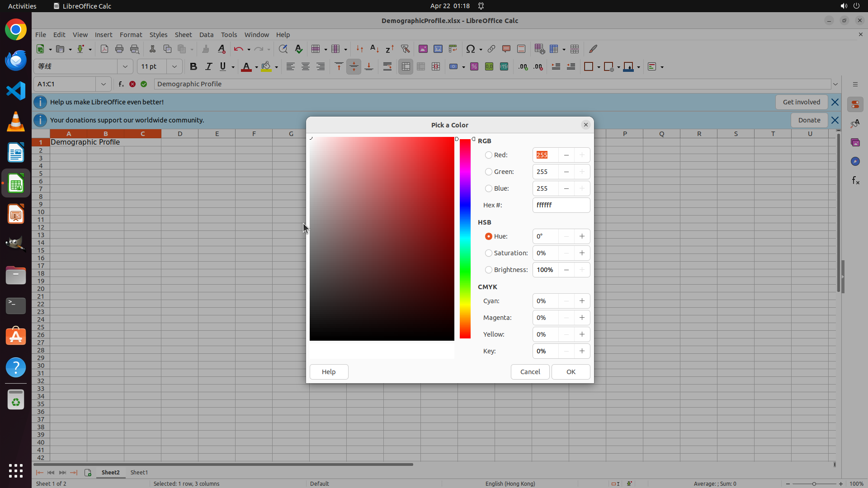The height and width of the screenshot is (488, 868).
Task: Expand the Name Box dropdown arrow
Action: coord(104,84)
